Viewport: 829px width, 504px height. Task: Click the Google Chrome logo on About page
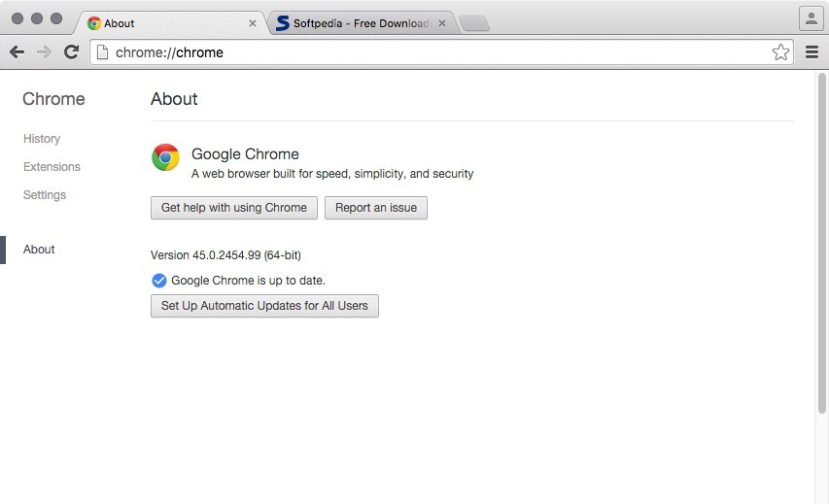[x=165, y=157]
